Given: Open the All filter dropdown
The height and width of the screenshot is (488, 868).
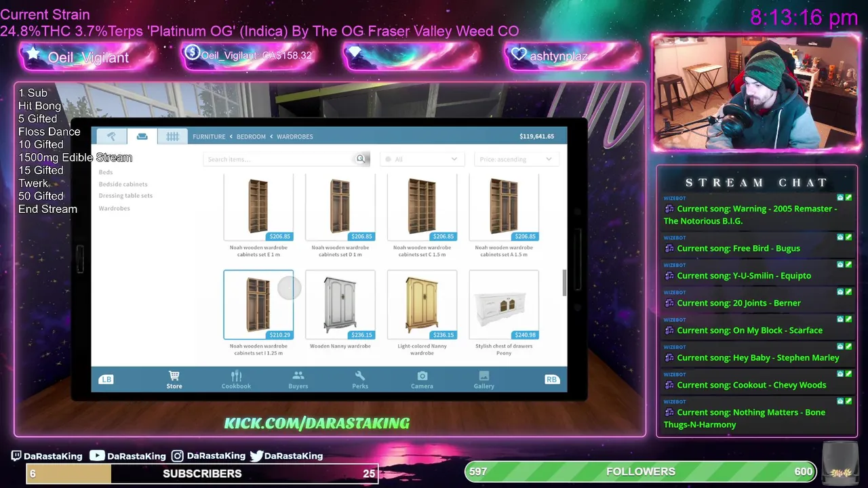Looking at the screenshot, I should pos(421,159).
